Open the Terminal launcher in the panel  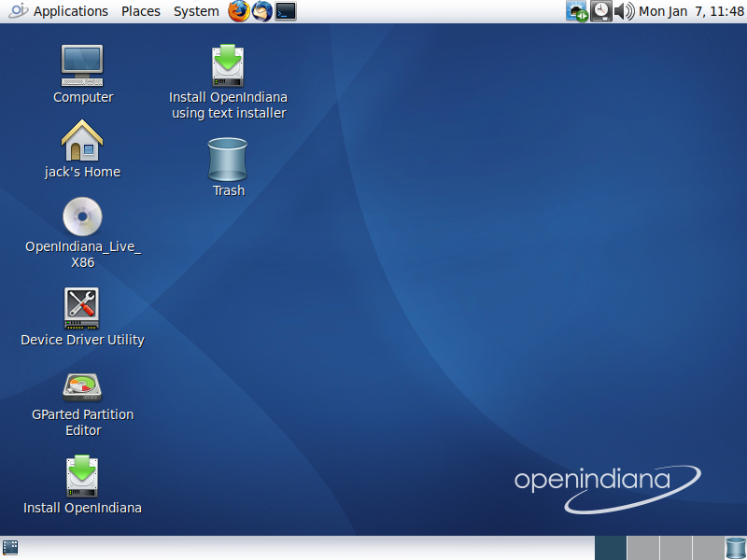tap(286, 11)
